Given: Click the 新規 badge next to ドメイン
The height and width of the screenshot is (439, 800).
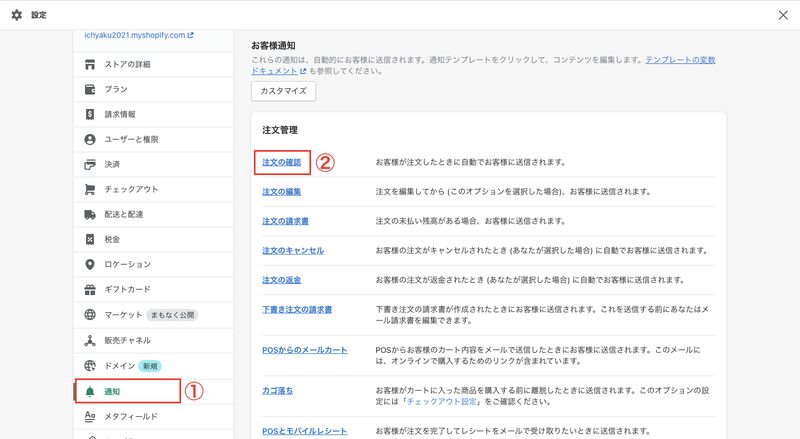Looking at the screenshot, I should [x=150, y=366].
